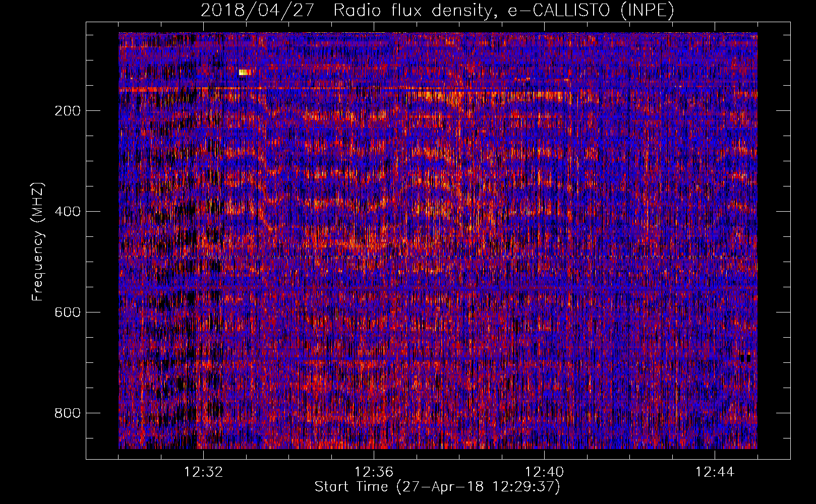The image size is (816, 504).
Task: Click the bright yellow burst spot in spectrogram
Action: (245, 73)
